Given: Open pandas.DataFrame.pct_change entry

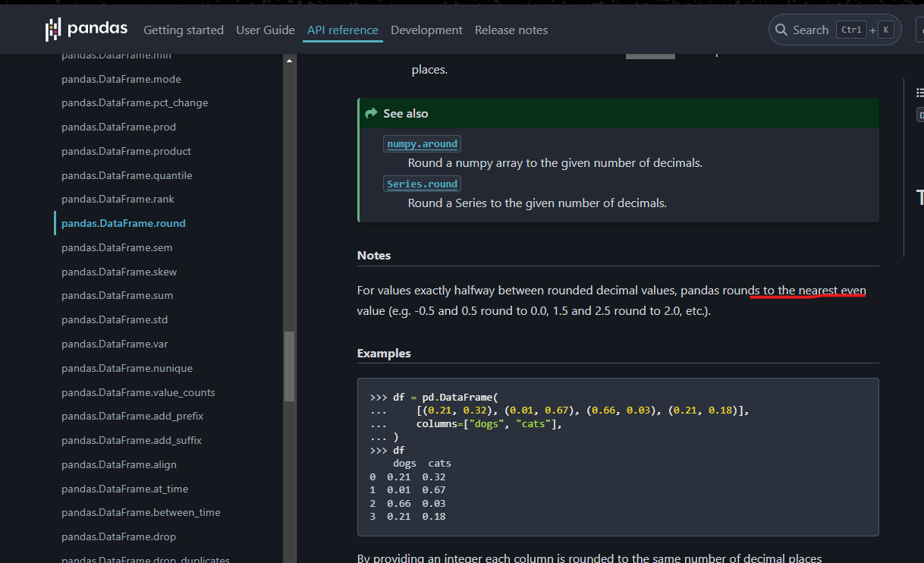Looking at the screenshot, I should tap(134, 102).
